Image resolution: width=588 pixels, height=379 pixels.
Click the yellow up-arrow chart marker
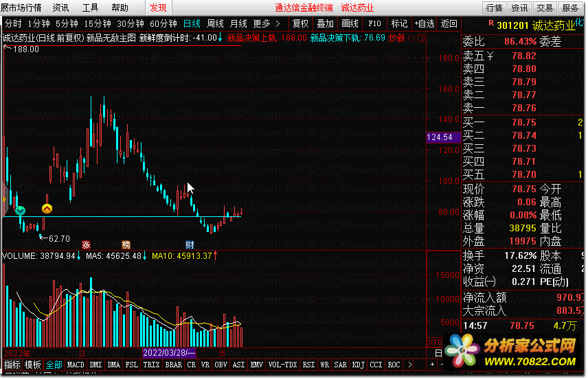(47, 209)
